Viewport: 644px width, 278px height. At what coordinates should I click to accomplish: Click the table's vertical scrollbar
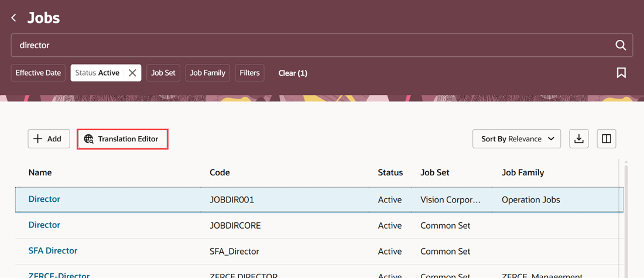point(625,220)
